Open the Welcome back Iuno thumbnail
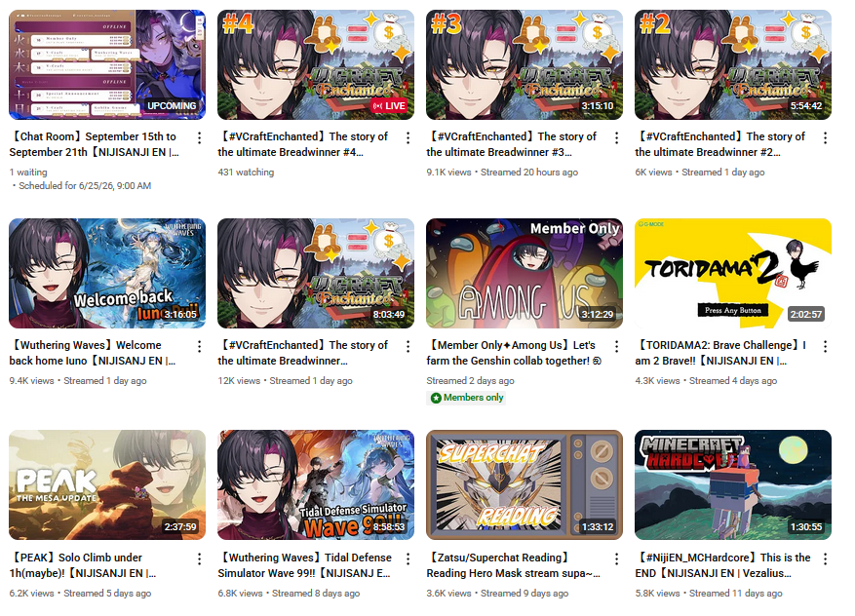Viewport: 855px width, 616px height. click(x=107, y=273)
